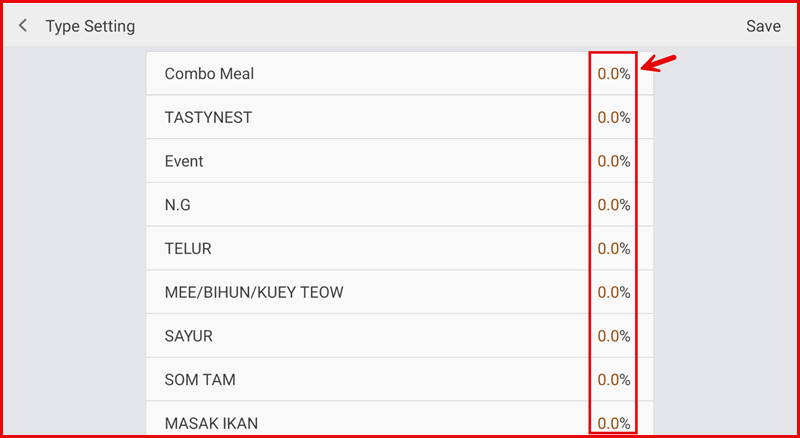The image size is (800, 438).
Task: Select the Event type row
Action: [x=184, y=161]
